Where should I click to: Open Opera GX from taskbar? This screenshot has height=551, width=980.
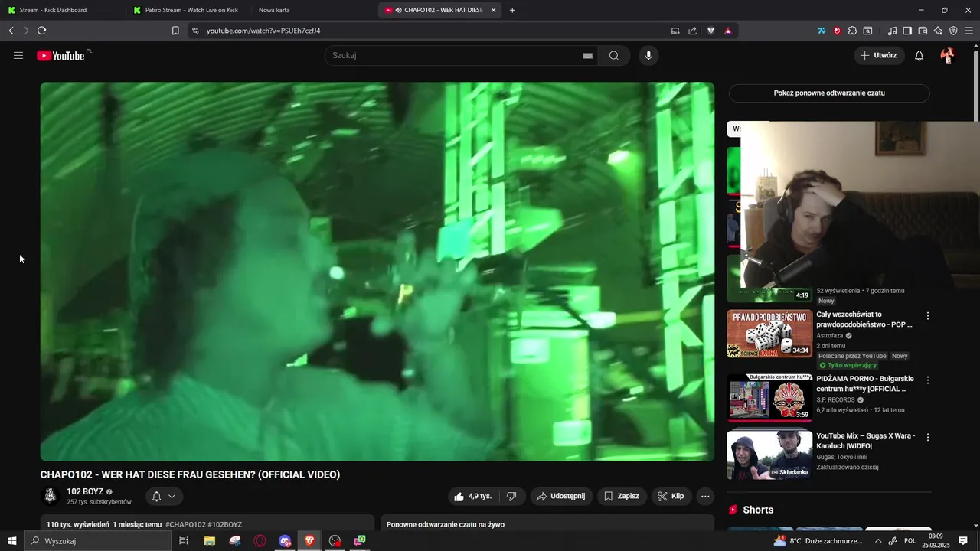pos(260,541)
